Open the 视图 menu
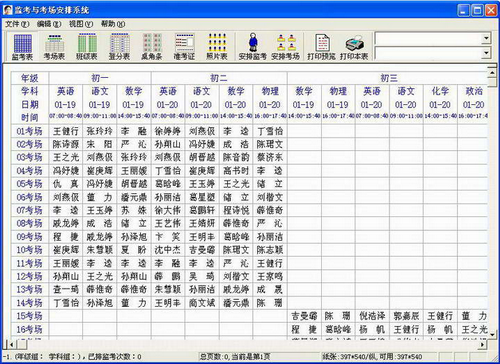 [x=81, y=24]
